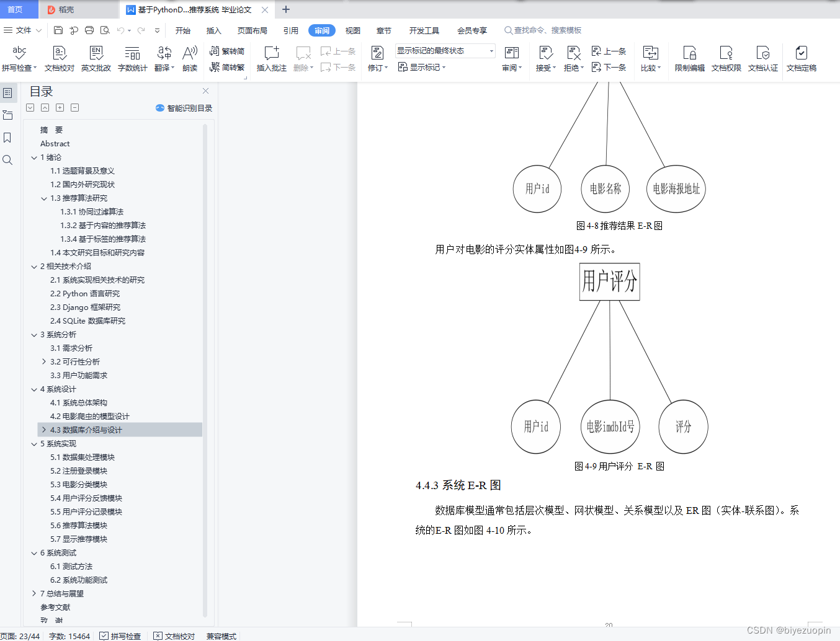Open word count (字数统计)
Viewport: 840px width, 641px height.
pos(132,59)
